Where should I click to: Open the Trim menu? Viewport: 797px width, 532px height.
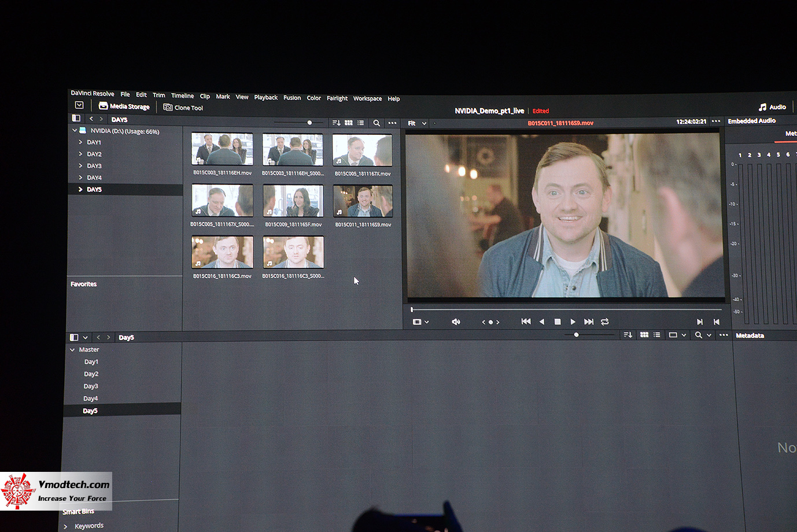coord(158,95)
